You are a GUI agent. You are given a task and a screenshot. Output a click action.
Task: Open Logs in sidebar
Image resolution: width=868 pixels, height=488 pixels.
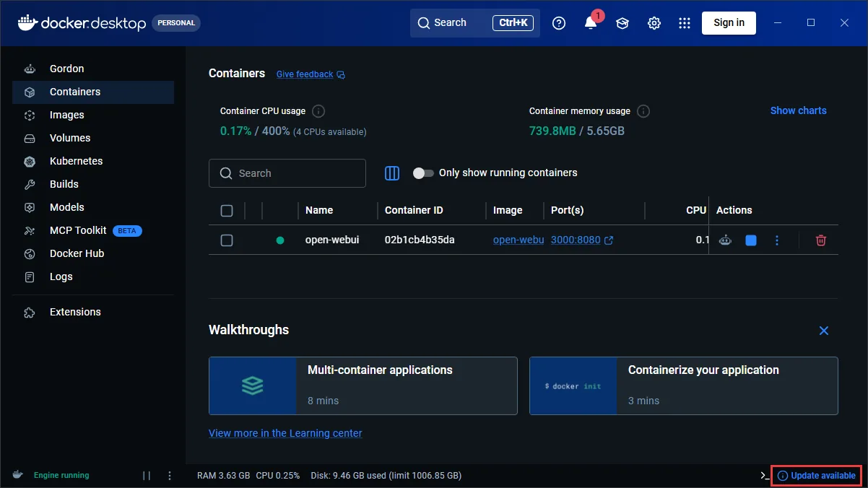pos(93,276)
